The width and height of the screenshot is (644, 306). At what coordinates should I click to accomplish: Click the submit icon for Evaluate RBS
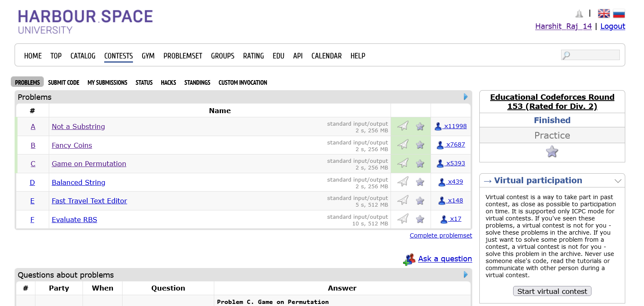click(403, 219)
